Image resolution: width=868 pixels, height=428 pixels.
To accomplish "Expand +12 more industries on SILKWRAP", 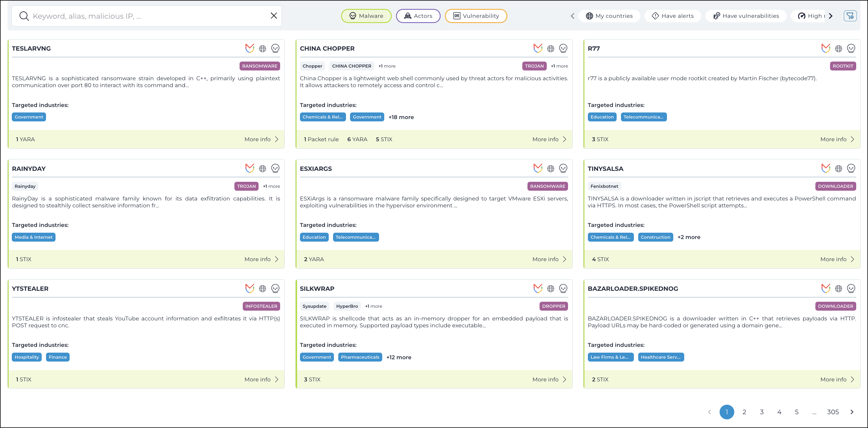I will [399, 357].
